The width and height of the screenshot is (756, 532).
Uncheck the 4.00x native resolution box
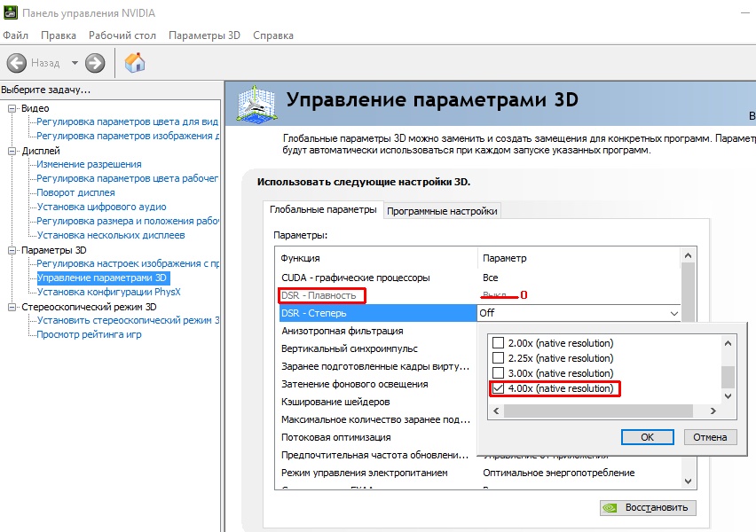498,388
